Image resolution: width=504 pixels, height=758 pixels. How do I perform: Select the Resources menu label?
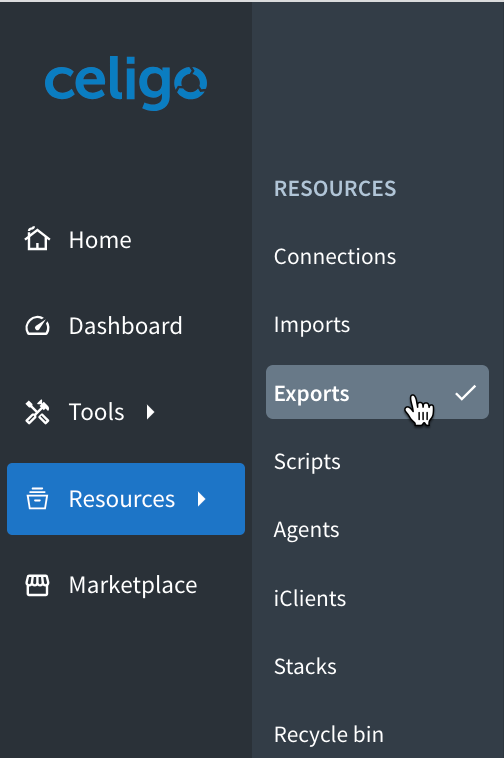click(x=122, y=499)
